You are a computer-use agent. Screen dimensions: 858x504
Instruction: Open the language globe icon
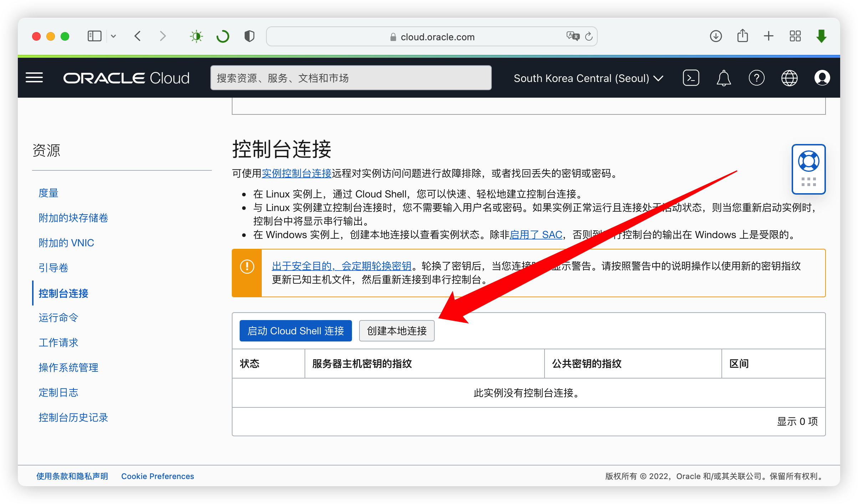(x=789, y=78)
